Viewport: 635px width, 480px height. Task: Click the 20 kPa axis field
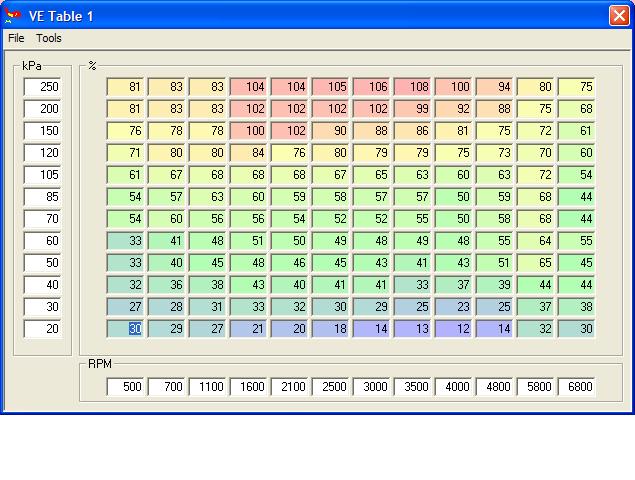43,329
